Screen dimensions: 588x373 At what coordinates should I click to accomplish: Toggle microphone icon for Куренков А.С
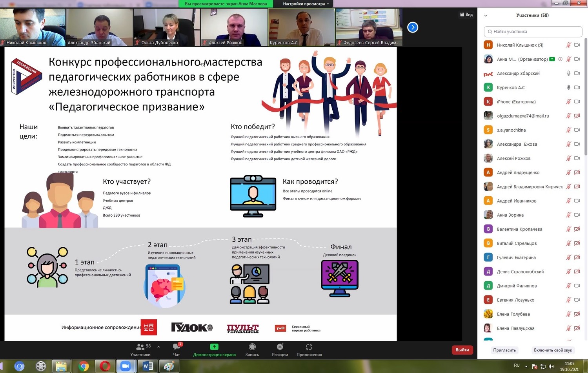tap(568, 87)
